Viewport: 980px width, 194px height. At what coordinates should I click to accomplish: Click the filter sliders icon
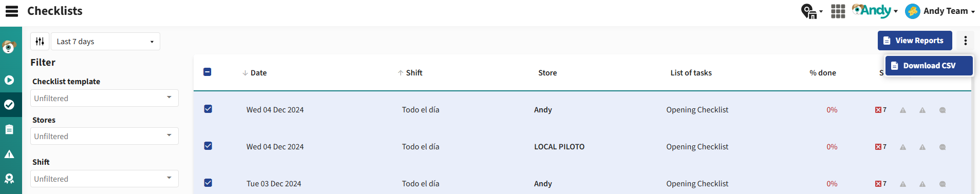[x=40, y=42]
